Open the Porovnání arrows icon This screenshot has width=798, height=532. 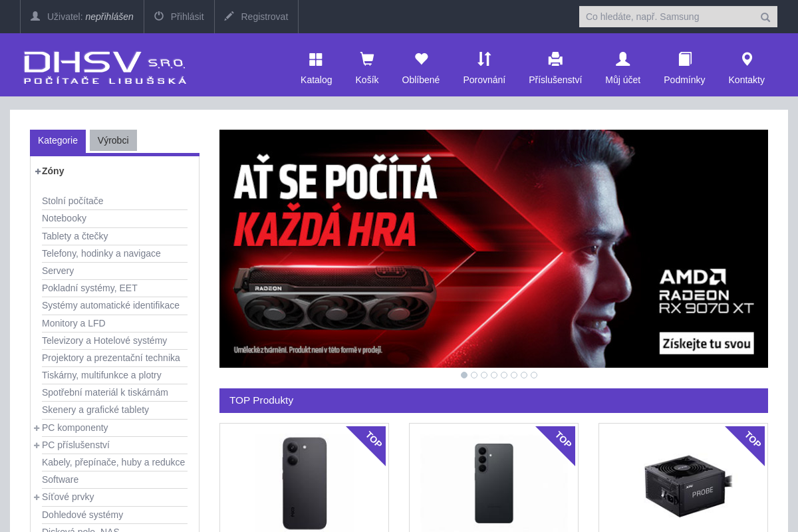pos(484,59)
